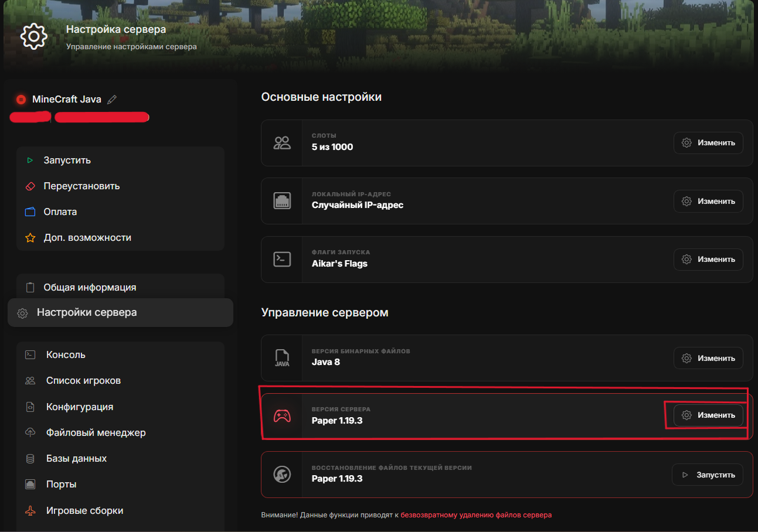This screenshot has height=532, width=758.
Task: Click Paper 1.19.3 under Версия сервера
Action: coord(337,421)
